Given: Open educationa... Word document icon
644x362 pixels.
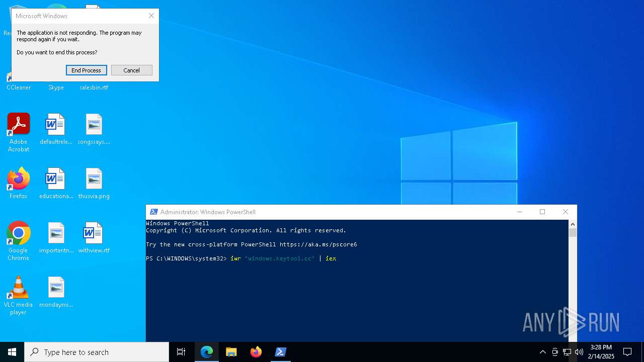Looking at the screenshot, I should point(56,184).
